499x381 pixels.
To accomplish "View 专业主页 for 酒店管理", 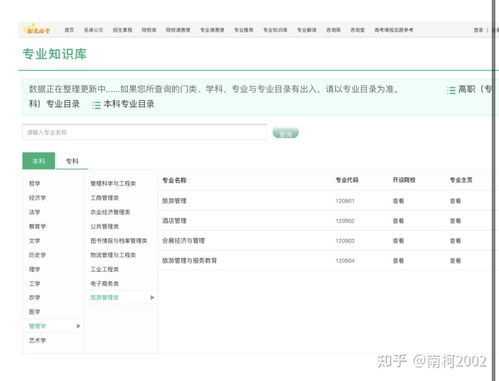I will [455, 221].
